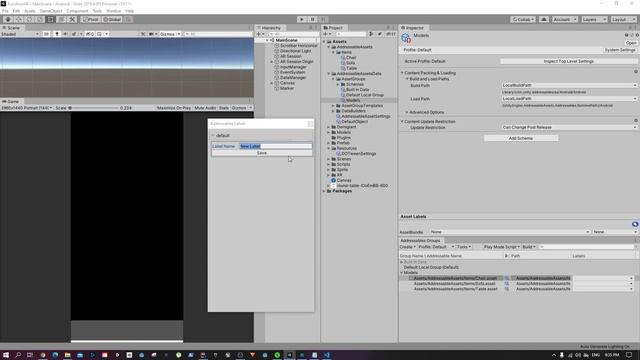Screen dimensions: 640x360
Task: Open the Create dropdown in Addressables Groups
Action: tap(407, 247)
